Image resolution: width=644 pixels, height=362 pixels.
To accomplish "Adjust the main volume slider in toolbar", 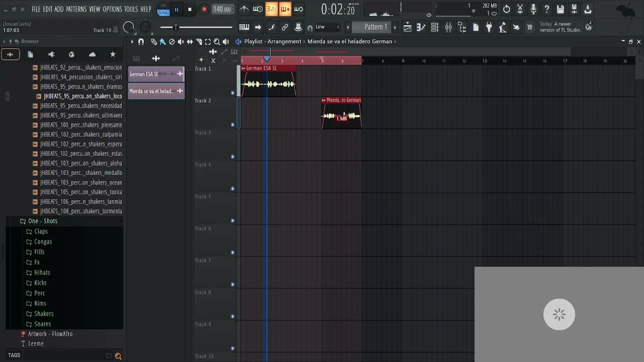I will pyautogui.click(x=196, y=27).
